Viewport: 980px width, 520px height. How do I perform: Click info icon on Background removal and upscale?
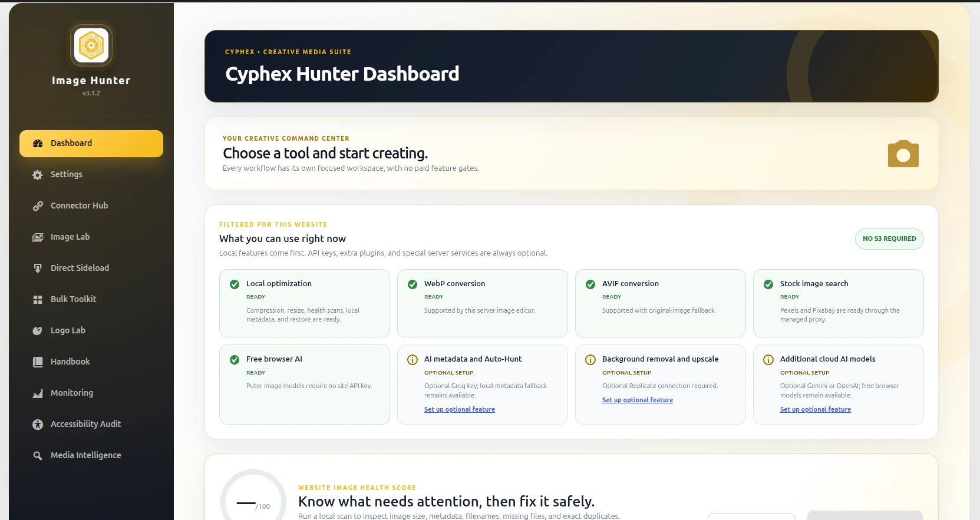pos(590,360)
